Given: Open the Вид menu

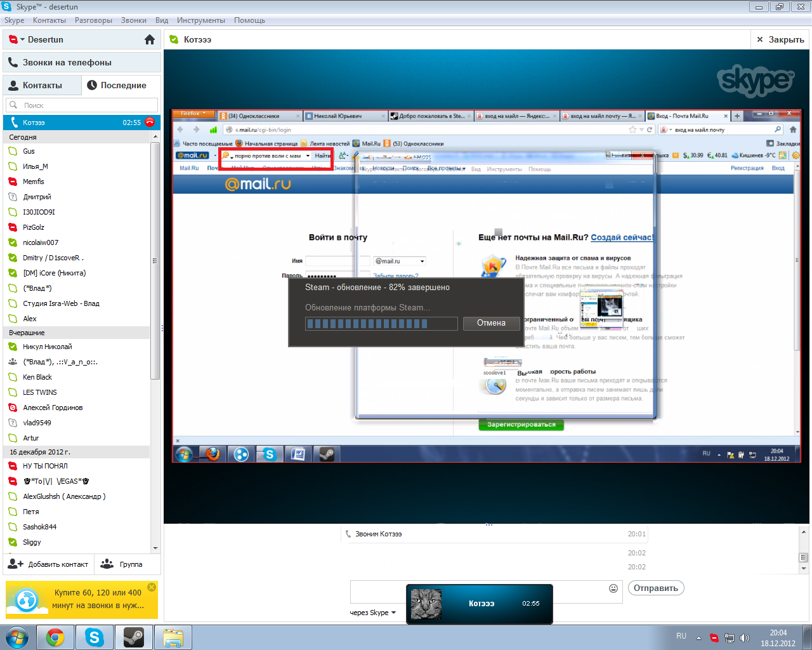Looking at the screenshot, I should tap(162, 20).
